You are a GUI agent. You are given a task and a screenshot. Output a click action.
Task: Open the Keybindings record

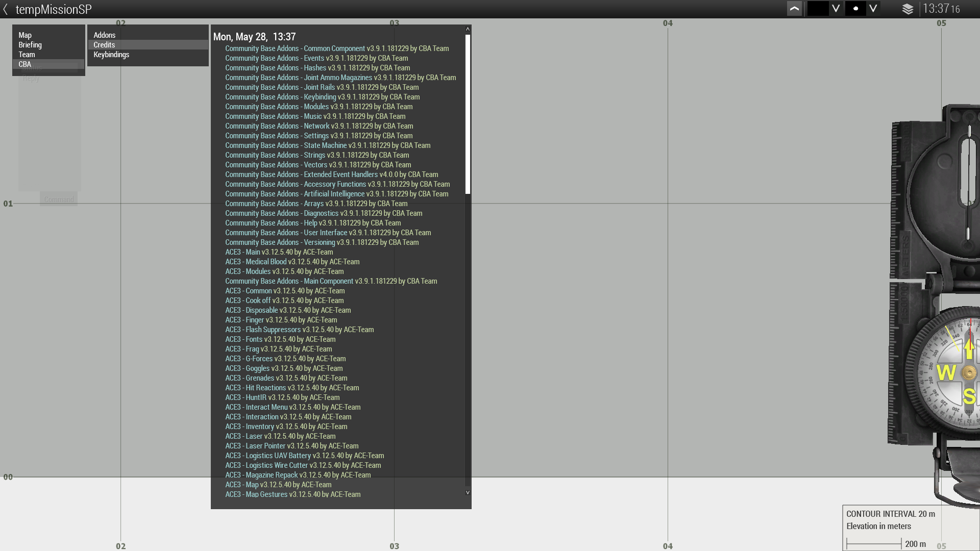tap(111, 55)
